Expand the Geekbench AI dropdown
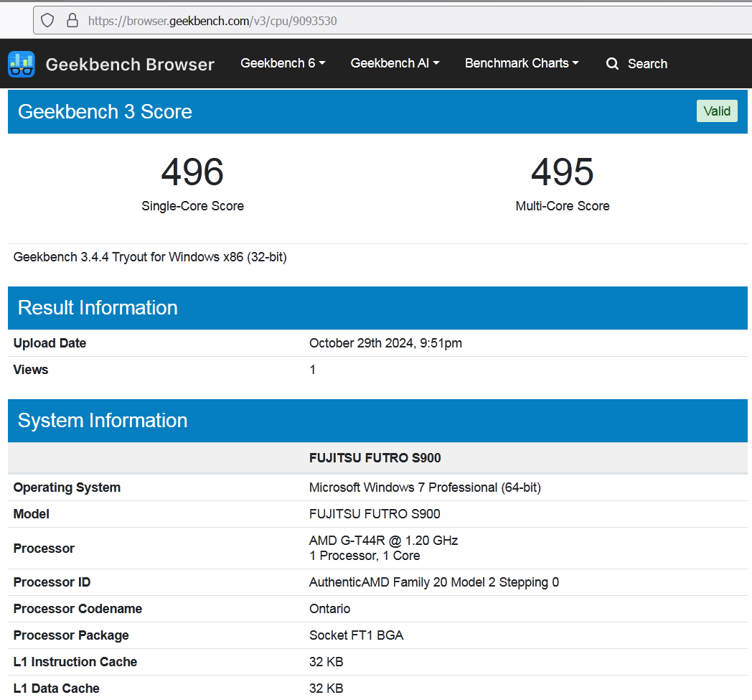 pos(395,63)
